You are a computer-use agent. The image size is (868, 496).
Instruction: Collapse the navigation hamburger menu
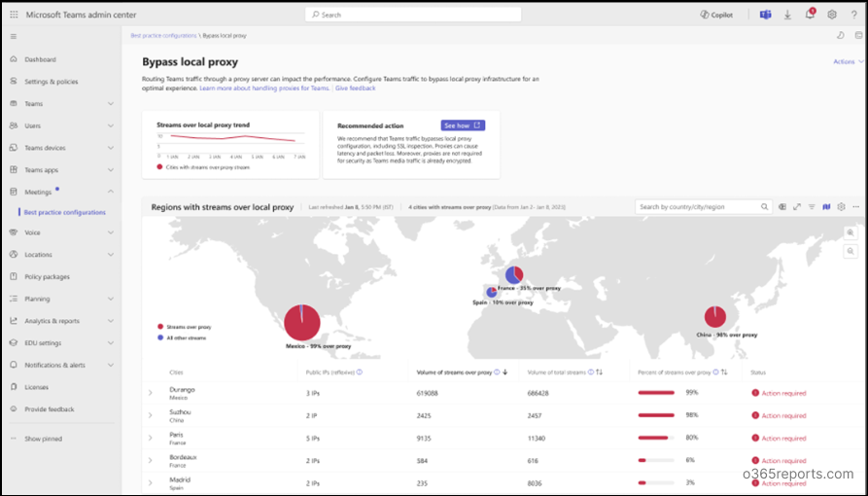coord(14,37)
